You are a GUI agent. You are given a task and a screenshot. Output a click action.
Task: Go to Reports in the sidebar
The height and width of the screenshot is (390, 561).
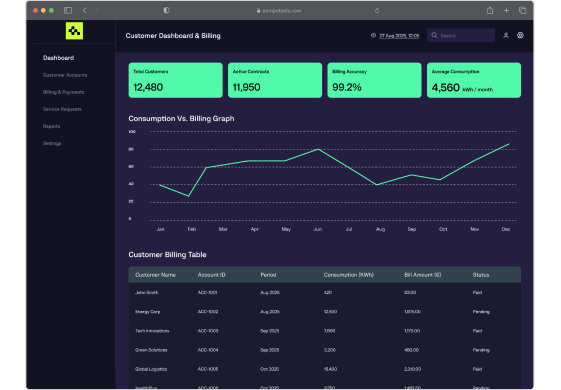[x=52, y=126]
